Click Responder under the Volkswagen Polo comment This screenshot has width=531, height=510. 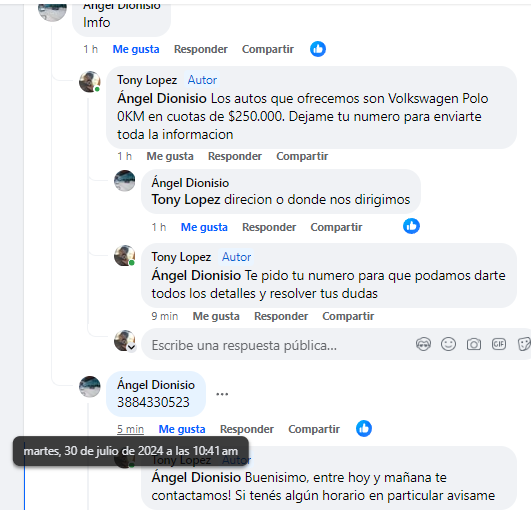coord(235,156)
